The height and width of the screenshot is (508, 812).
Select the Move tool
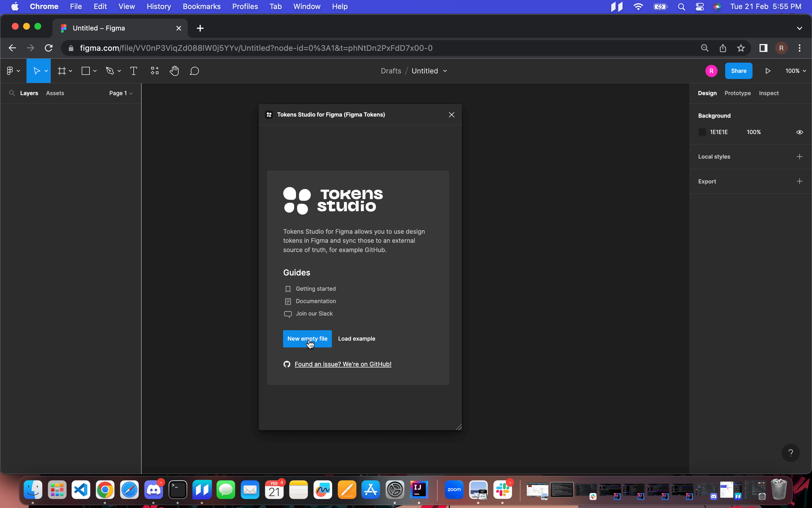tap(37, 71)
